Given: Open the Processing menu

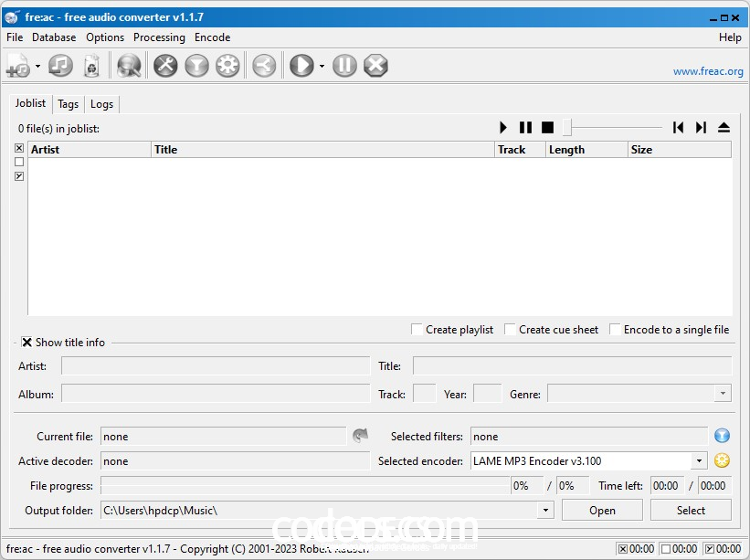Looking at the screenshot, I should pos(159,37).
